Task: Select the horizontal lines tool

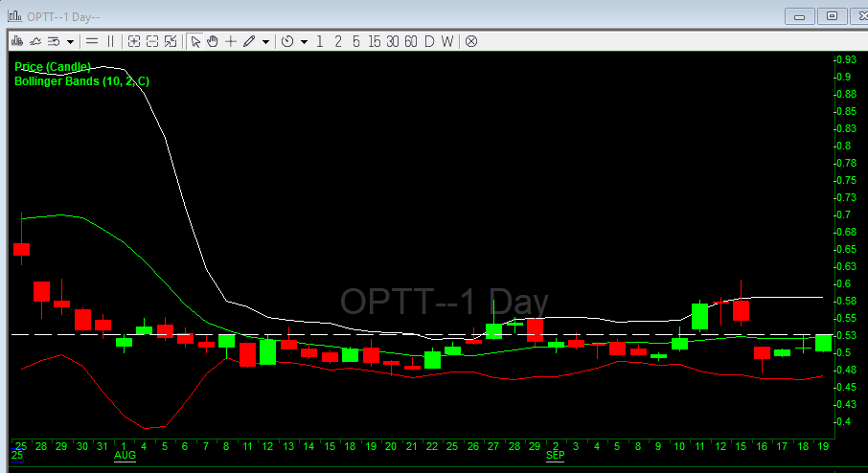Action: 92,41
